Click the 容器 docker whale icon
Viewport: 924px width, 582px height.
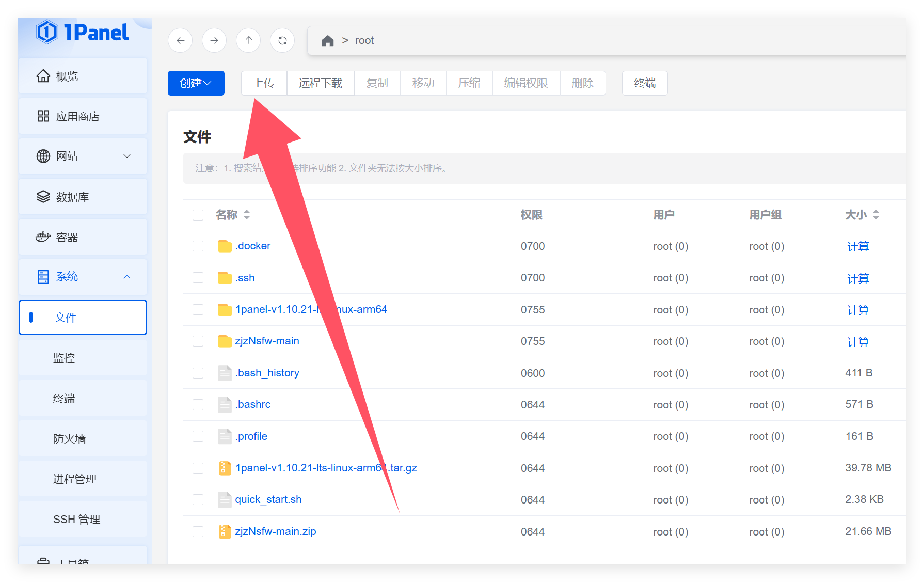[x=43, y=237]
